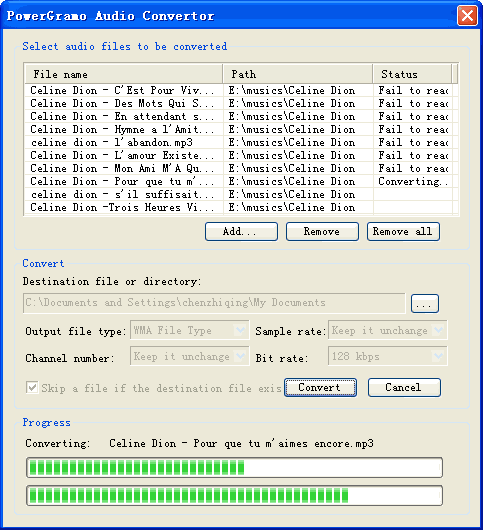Click the Remove all button
The width and height of the screenshot is (483, 530).
coord(403,232)
